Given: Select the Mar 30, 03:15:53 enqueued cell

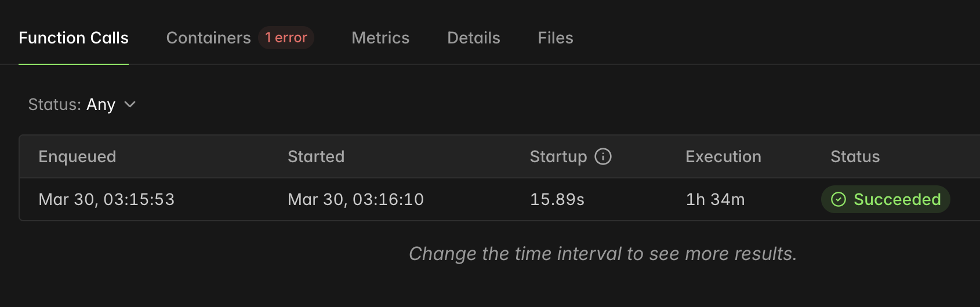Looking at the screenshot, I should coord(106,199).
